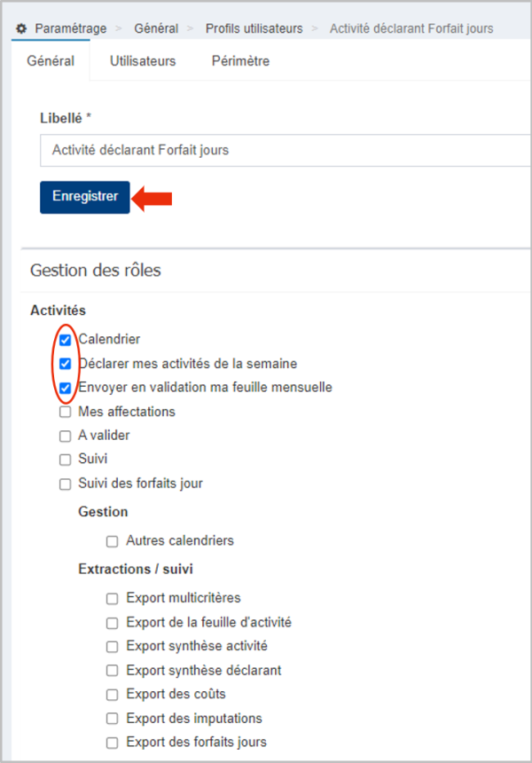
Task: Enable Suivi des forfaits jour
Action: [x=65, y=484]
